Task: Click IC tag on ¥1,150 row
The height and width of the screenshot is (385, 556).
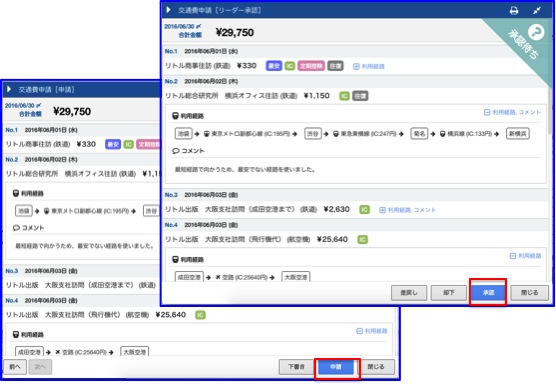Action: 344,96
